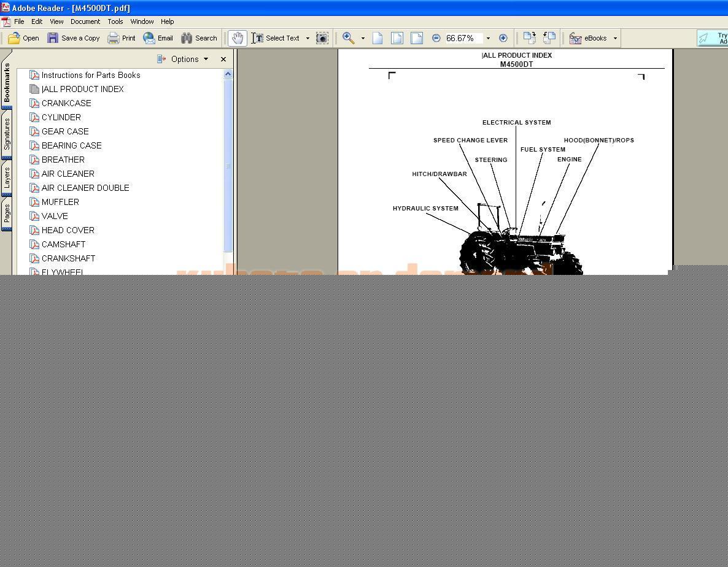Close the bookmarks panel
The image size is (728, 567).
223,59
